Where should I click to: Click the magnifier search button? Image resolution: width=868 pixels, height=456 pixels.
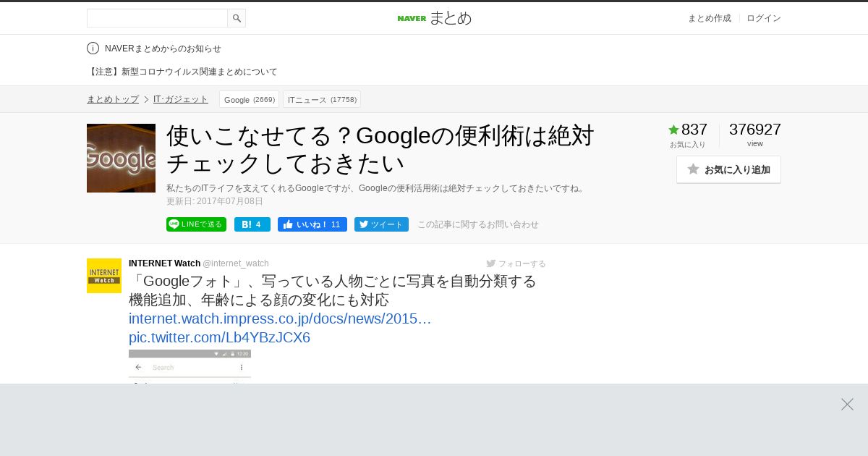click(x=237, y=18)
